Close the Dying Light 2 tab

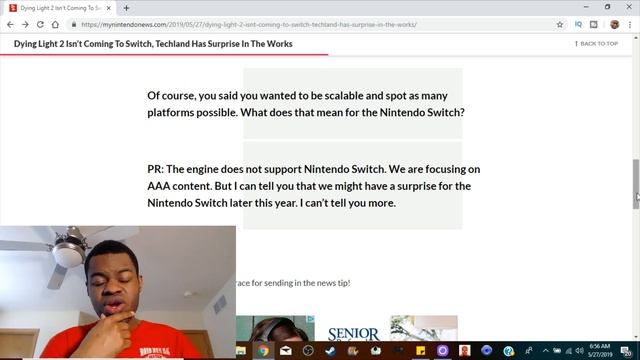tap(109, 8)
